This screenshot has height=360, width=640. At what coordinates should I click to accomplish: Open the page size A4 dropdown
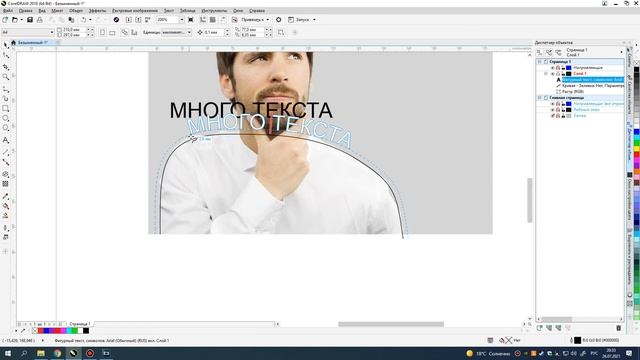tap(52, 32)
